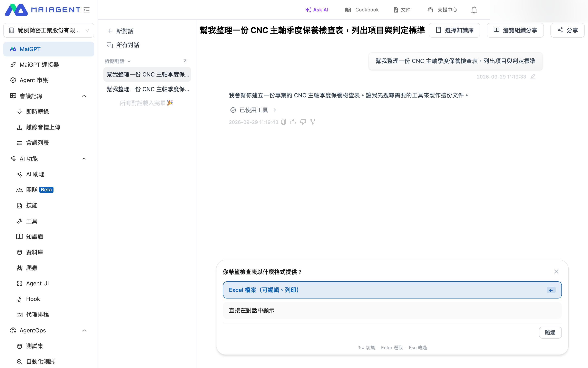Screen dimensions: 588x368
Task: Click the MAIAGENT logo
Action: [x=43, y=10]
